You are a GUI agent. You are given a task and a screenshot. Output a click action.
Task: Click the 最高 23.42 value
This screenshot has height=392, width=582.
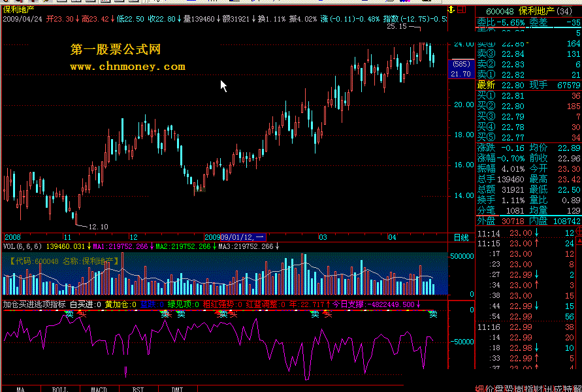(x=555, y=179)
